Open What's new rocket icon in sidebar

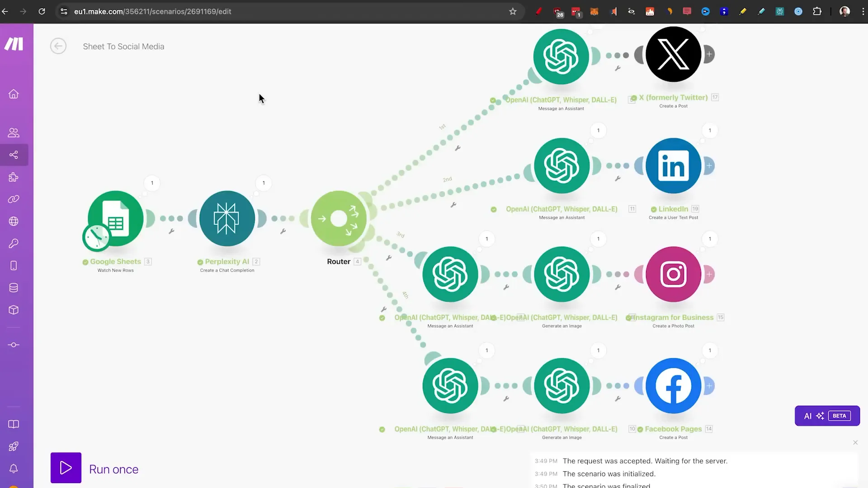pos(14,446)
